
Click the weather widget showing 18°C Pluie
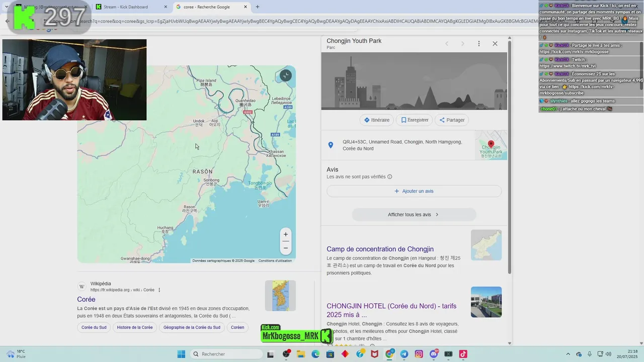tap(16, 354)
